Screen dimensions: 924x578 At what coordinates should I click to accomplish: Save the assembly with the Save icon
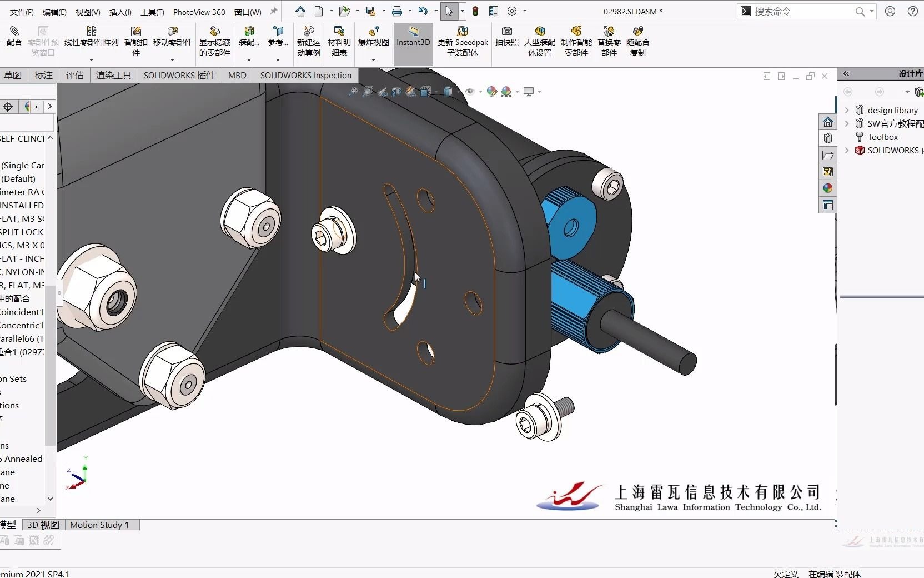(371, 11)
